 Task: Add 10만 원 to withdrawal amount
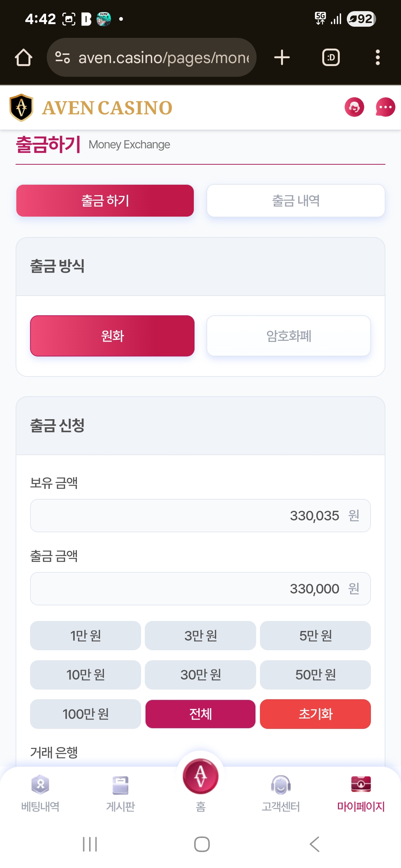click(85, 675)
